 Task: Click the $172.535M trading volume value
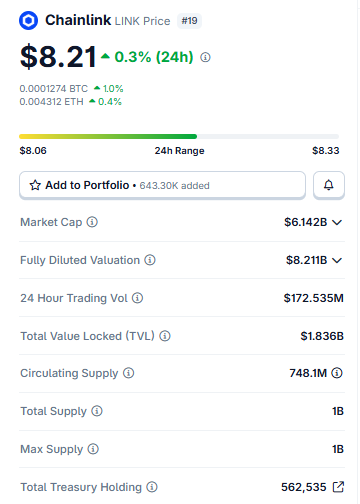[313, 298]
